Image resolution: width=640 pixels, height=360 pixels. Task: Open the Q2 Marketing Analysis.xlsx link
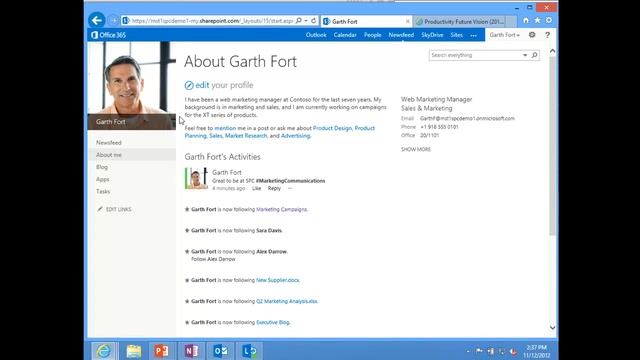[286, 302]
